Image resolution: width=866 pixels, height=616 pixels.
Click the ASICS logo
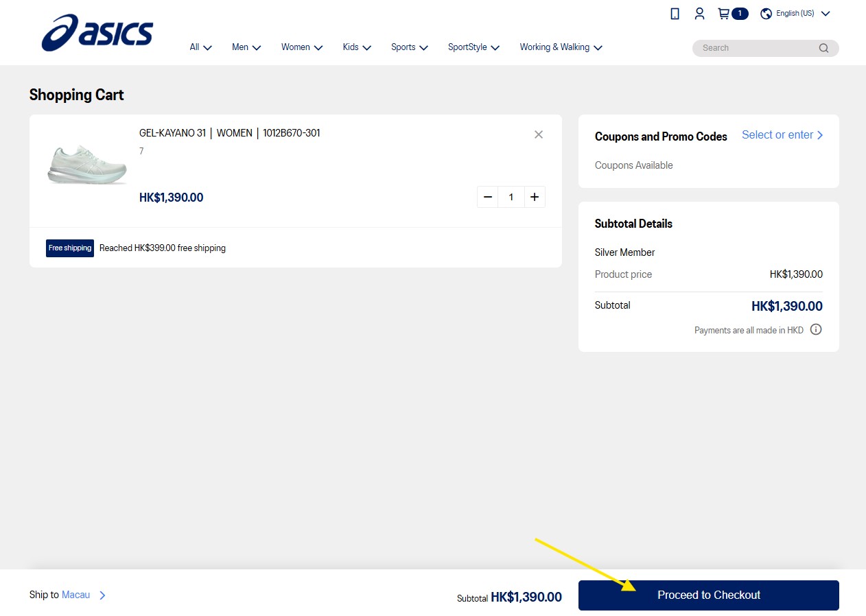[97, 33]
